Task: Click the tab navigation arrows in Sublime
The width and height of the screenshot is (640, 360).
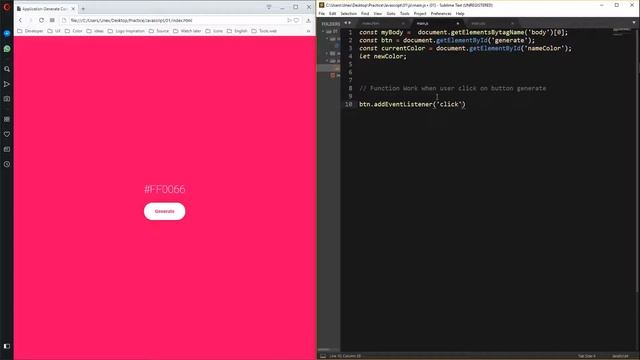Action: click(348, 23)
